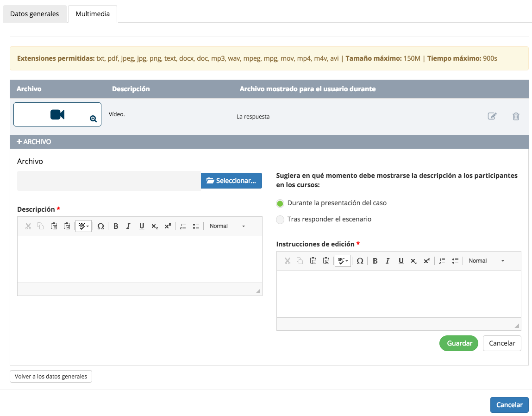Image resolution: width=532 pixels, height=416 pixels.
Task: Insert bulleted list in Instrucciones de edición editor
Action: point(455,261)
